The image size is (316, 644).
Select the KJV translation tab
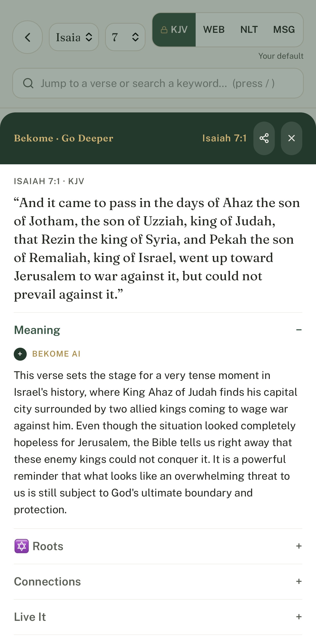174,30
